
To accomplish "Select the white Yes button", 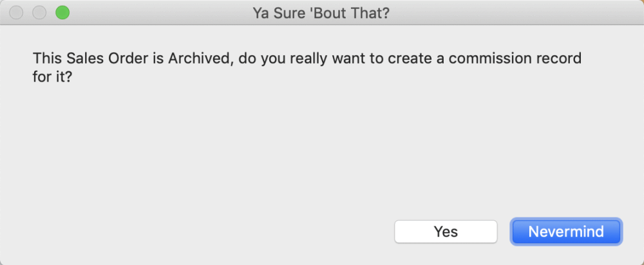I will click(x=446, y=232).
